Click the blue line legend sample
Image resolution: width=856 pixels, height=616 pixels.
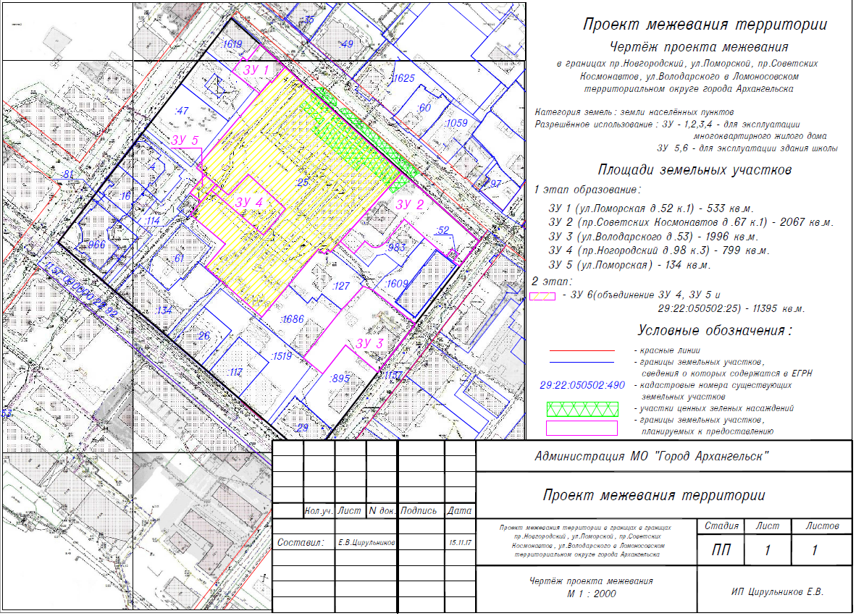point(583,361)
